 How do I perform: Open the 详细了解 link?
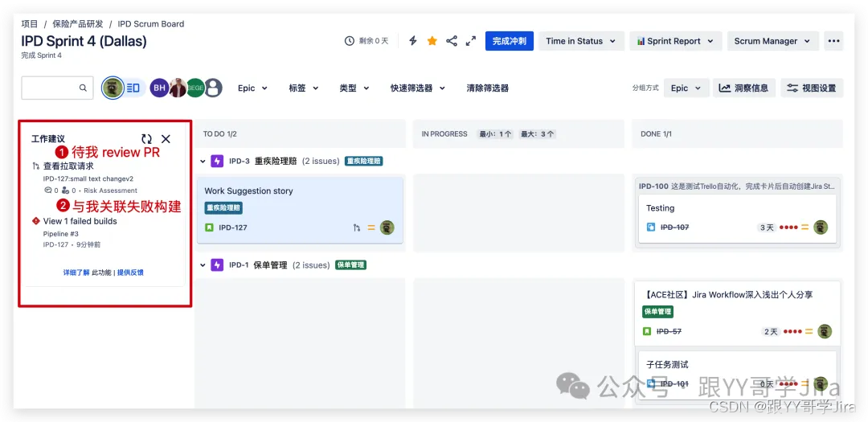[76, 272]
